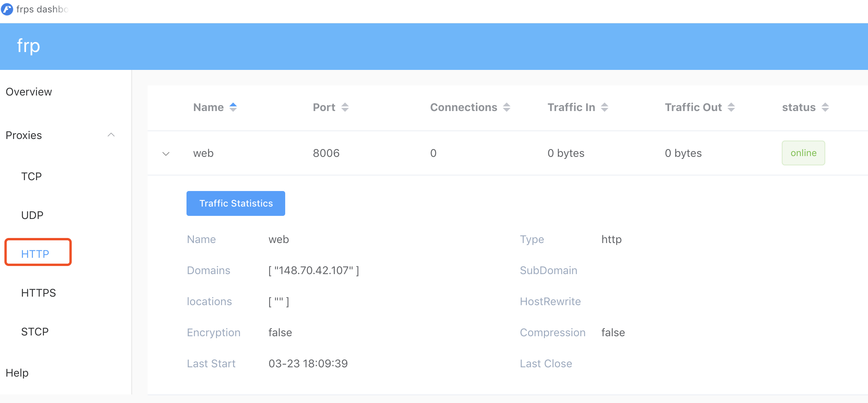Image resolution: width=868 pixels, height=403 pixels.
Task: Click the web value beside Name detail
Action: pyautogui.click(x=279, y=239)
